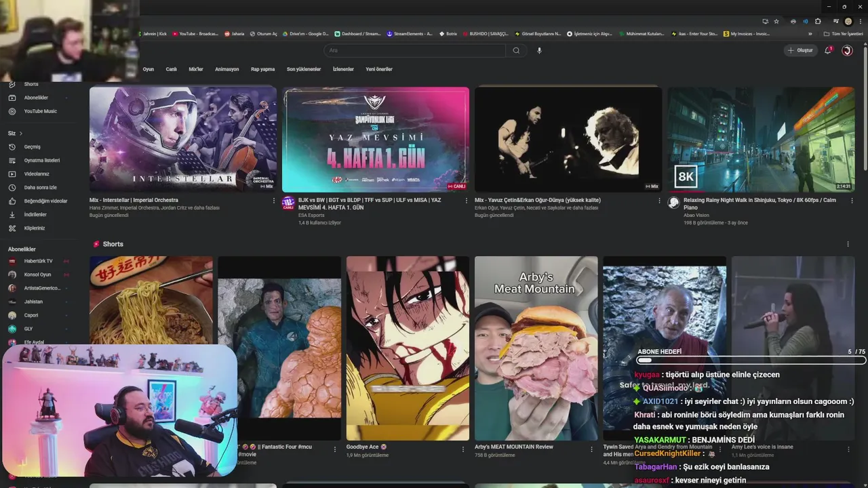
Task: Open Jahistan channel subscription
Action: (33, 302)
